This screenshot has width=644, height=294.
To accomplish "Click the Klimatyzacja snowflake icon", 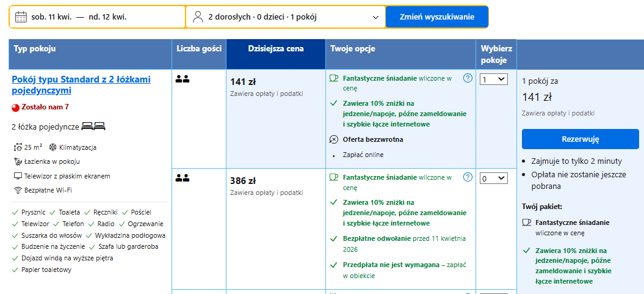I will point(53,147).
